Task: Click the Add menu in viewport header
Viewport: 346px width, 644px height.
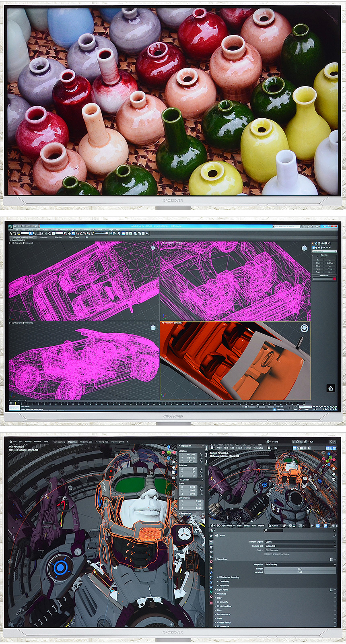Action: click(x=254, y=525)
